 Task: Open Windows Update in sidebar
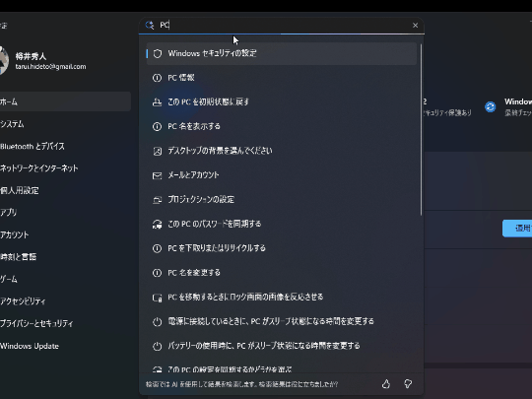point(64,346)
